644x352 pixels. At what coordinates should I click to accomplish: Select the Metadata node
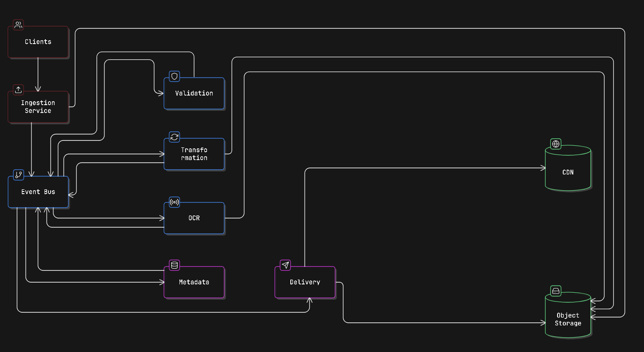coord(194,282)
